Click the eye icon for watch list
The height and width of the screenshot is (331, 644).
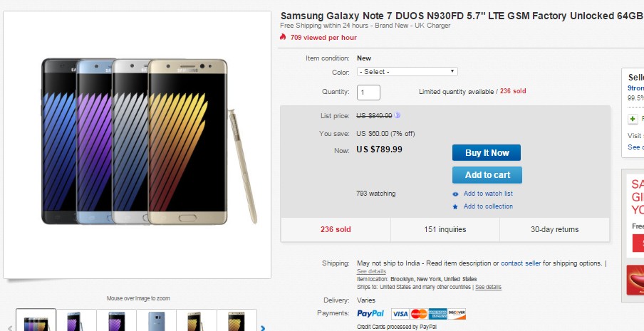click(x=455, y=194)
